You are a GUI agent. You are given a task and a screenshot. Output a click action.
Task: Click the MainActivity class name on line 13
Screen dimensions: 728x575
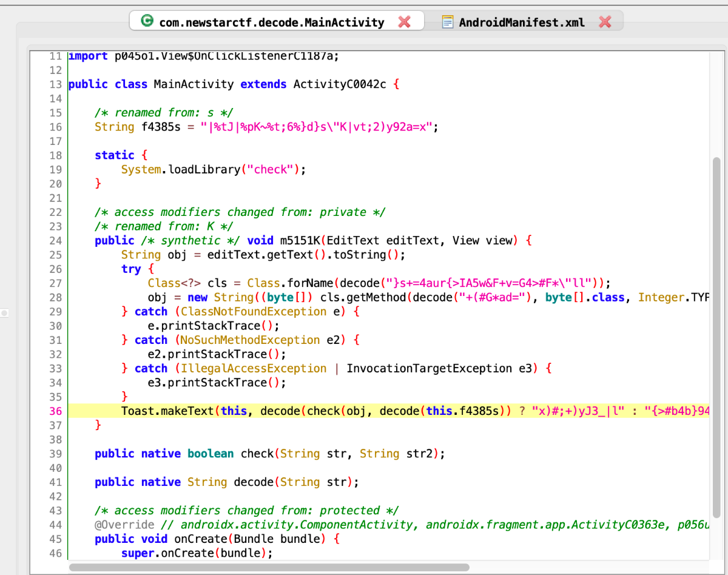(194, 84)
